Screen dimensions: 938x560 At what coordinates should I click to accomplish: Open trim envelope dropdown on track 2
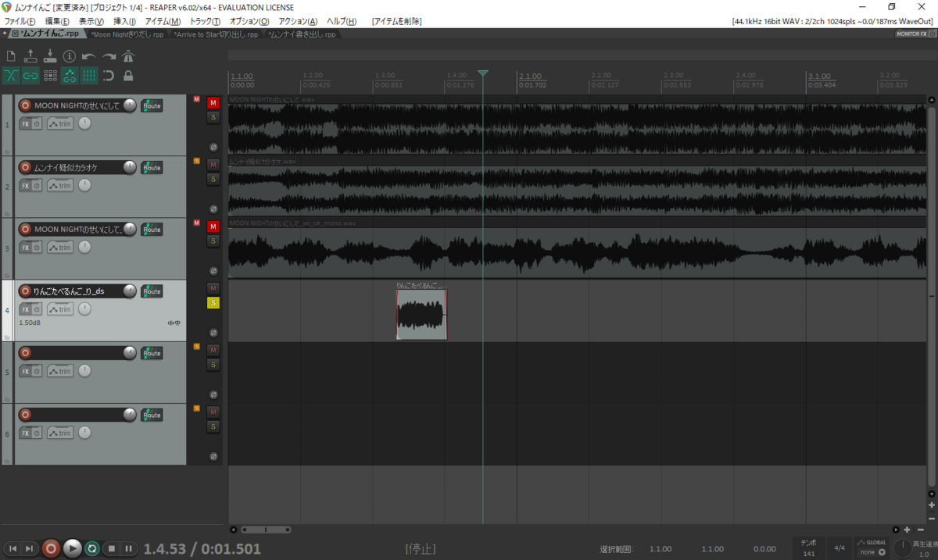(60, 185)
